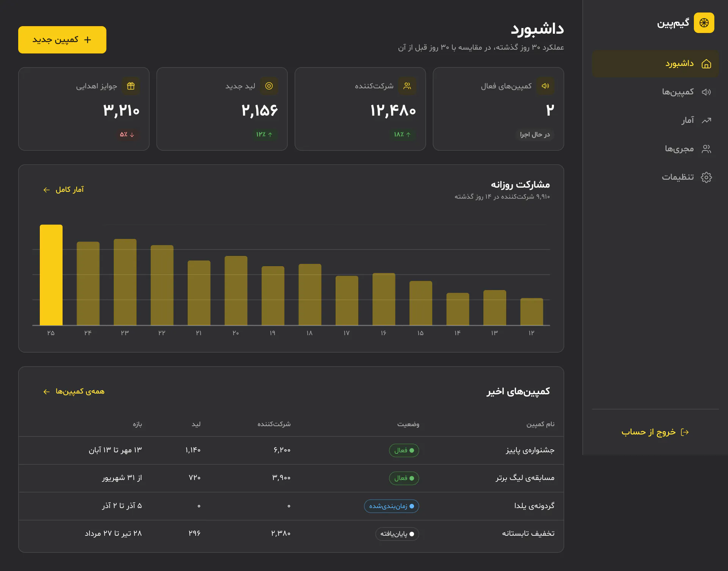728x571 pixels.
Task: Click the trend chart icon beside آمار
Action: tap(706, 121)
